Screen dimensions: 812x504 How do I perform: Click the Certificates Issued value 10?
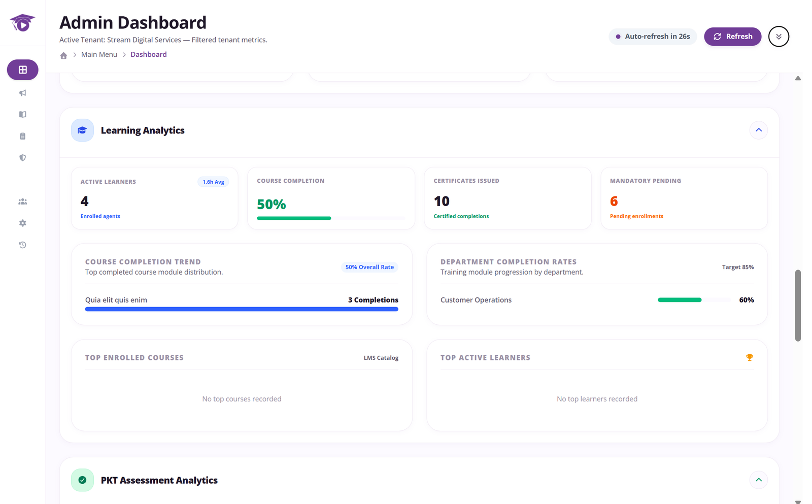442,201
